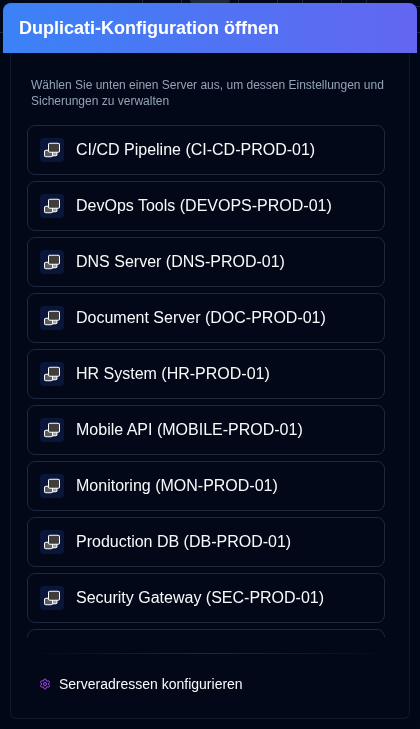Select HR System (HR-PROD-01)
Image resolution: width=420 pixels, height=729 pixels.
tap(206, 374)
